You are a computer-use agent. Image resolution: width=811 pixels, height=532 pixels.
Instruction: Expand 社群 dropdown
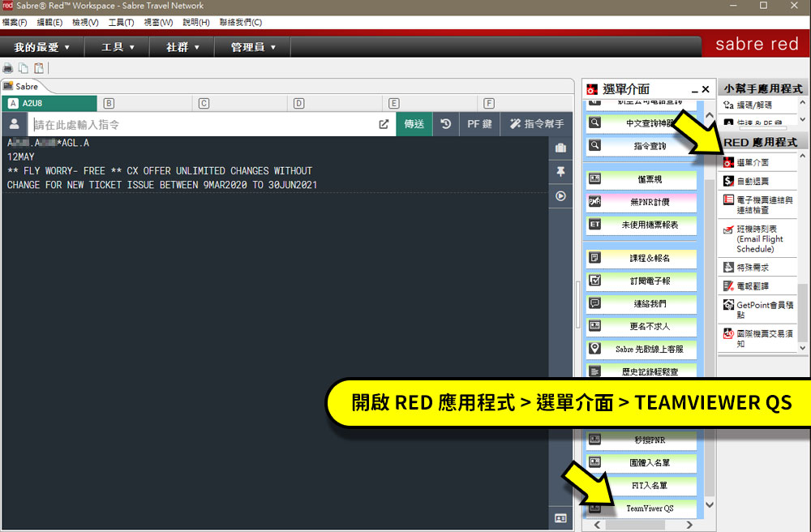tap(182, 47)
